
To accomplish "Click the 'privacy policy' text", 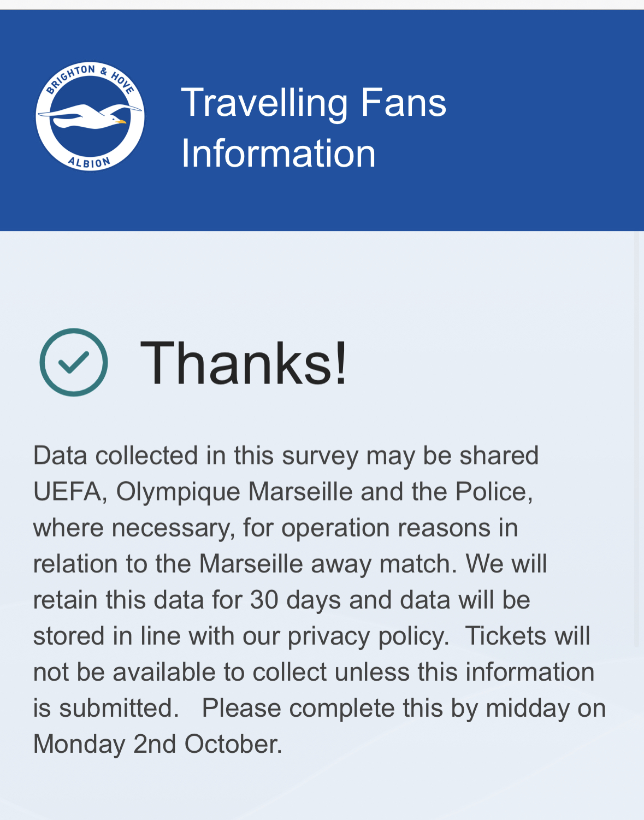I will (368, 636).
